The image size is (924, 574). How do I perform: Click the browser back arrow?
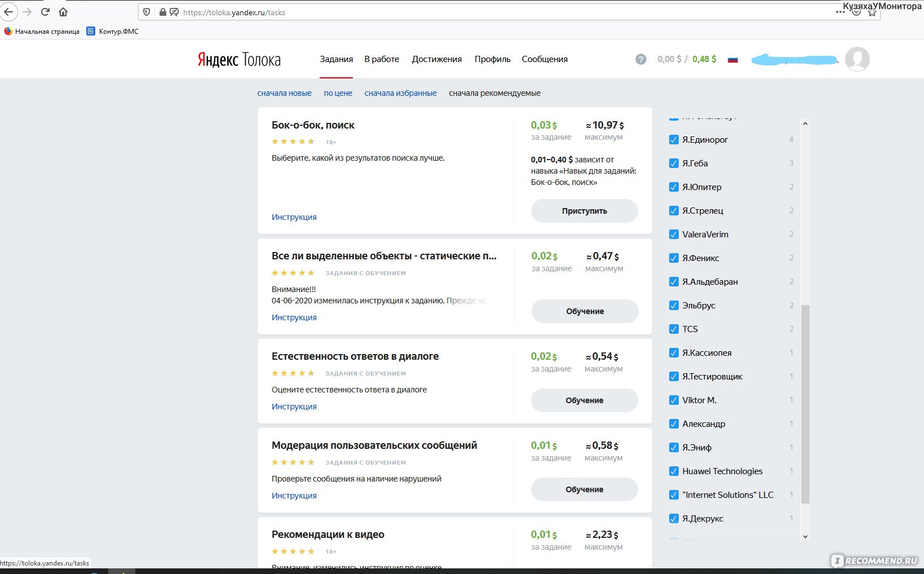[8, 12]
